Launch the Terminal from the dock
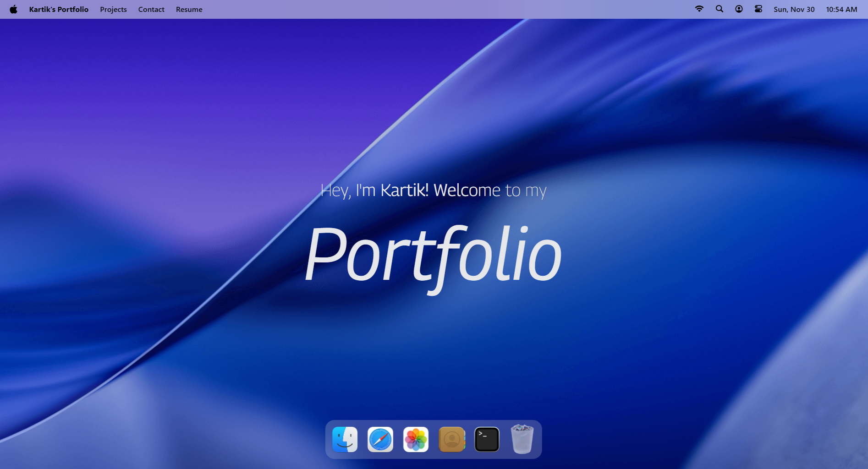Image resolution: width=868 pixels, height=469 pixels. 487,440
